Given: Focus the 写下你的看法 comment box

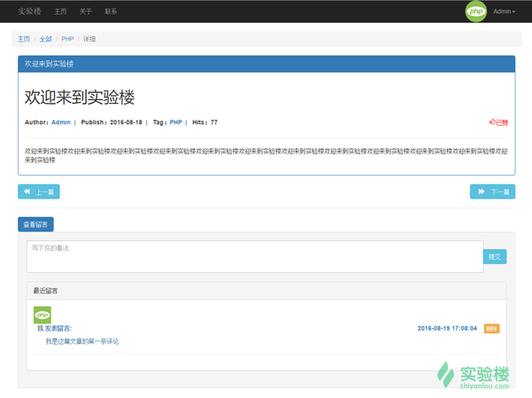Looking at the screenshot, I should pyautogui.click(x=255, y=256).
